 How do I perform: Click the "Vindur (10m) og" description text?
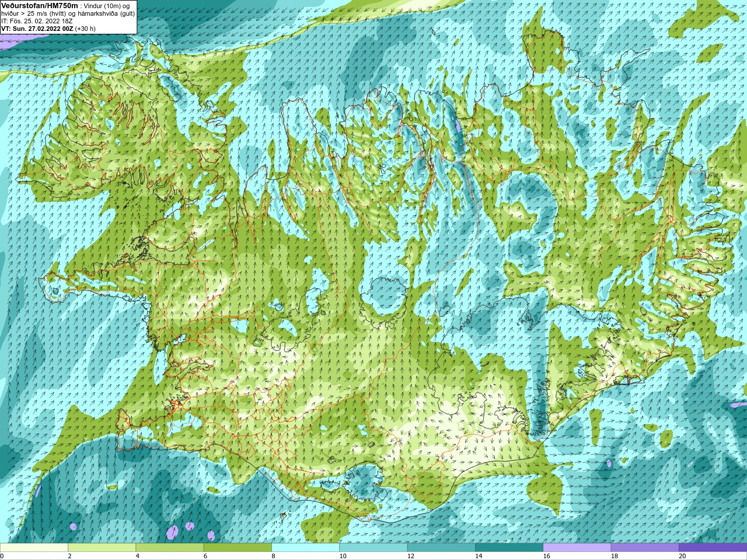pos(107,6)
